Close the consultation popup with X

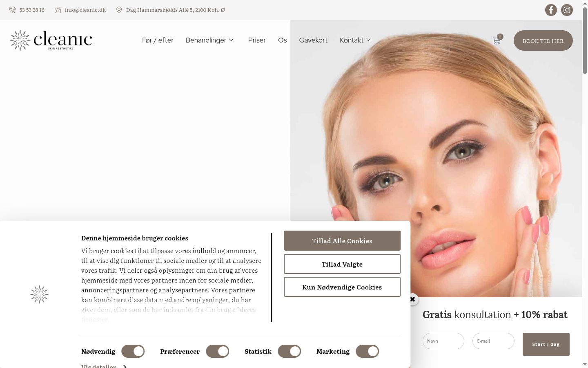click(412, 299)
